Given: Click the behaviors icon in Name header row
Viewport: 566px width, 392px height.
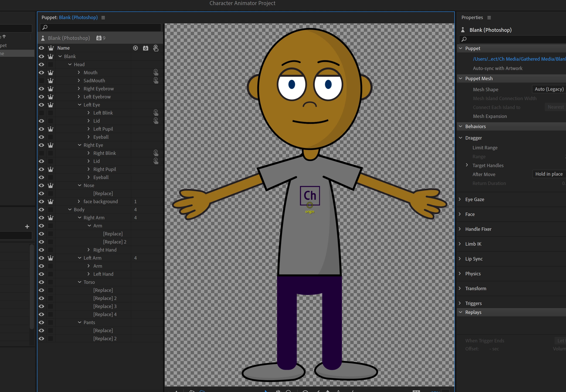Looking at the screenshot, I should tap(145, 48).
